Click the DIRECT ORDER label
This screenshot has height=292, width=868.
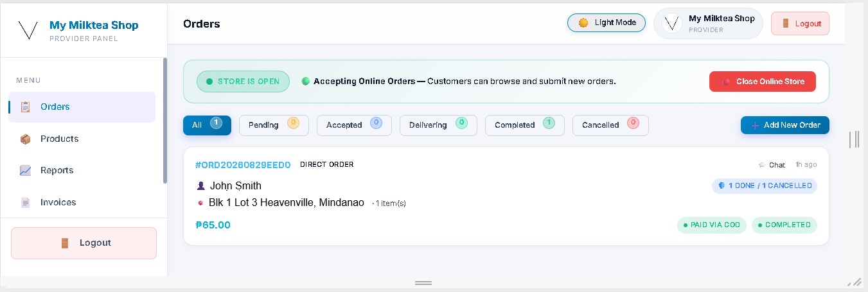327,164
